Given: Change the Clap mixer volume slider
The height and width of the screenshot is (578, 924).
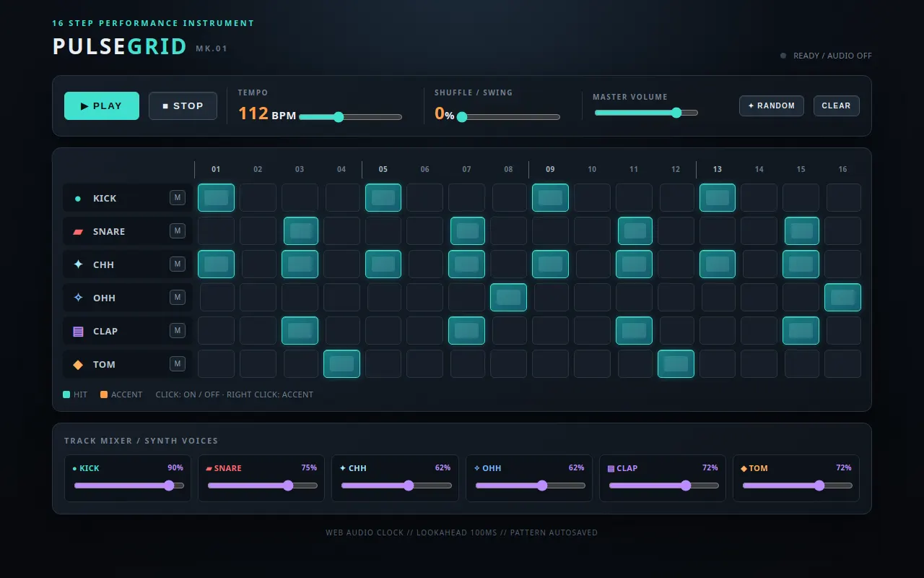Looking at the screenshot, I should point(664,486).
